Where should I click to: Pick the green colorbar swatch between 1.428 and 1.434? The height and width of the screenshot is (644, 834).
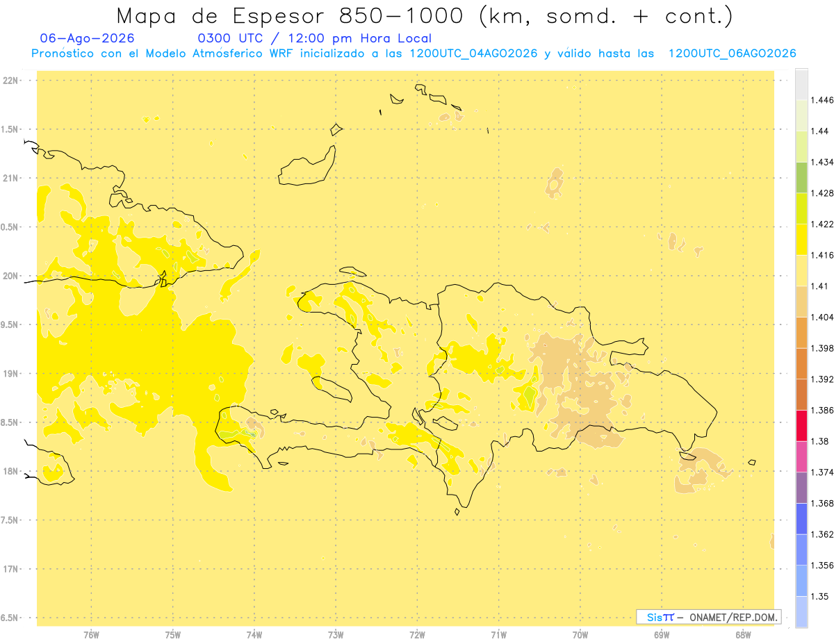tap(801, 177)
